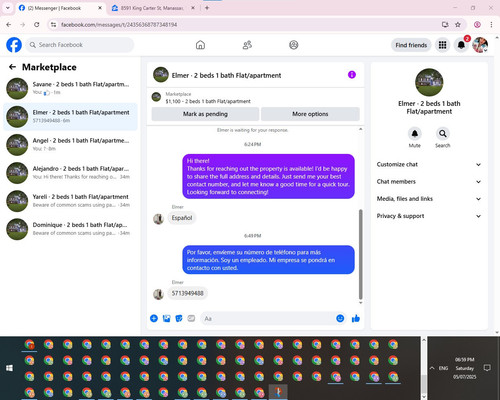Image resolution: width=500 pixels, height=400 pixels.
Task: Mute the Elmer conversation
Action: click(x=415, y=134)
